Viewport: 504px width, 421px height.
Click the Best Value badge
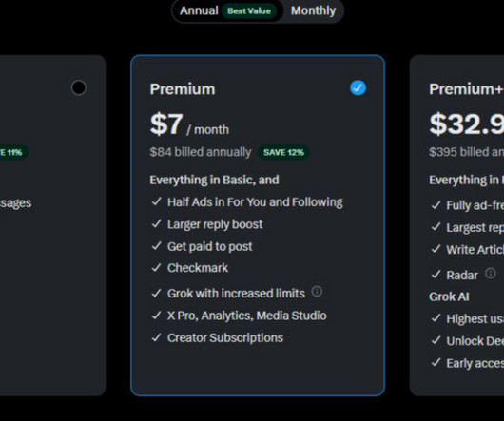[249, 11]
